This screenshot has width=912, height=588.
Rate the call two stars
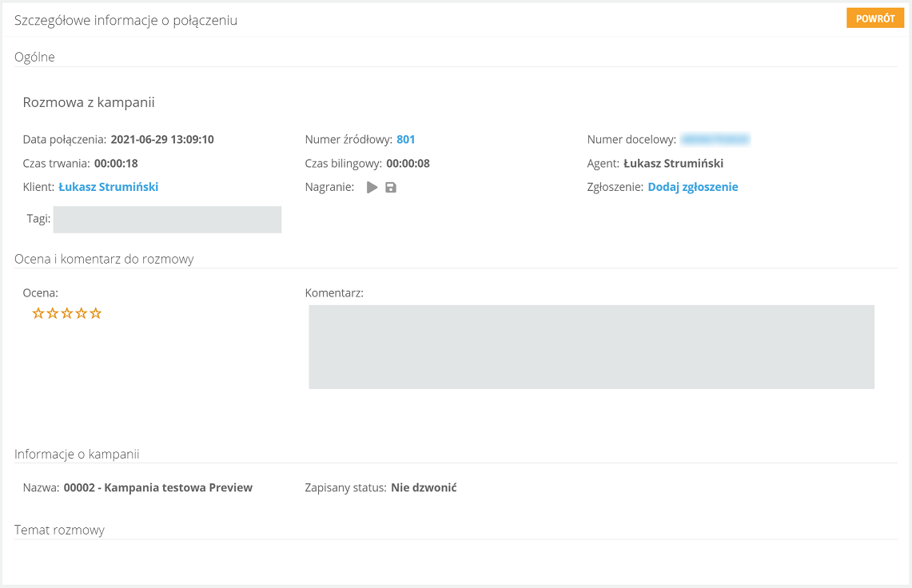pyautogui.click(x=53, y=313)
